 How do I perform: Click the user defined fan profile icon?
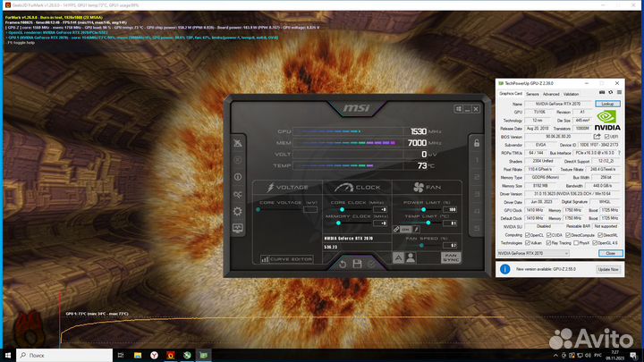(x=411, y=257)
